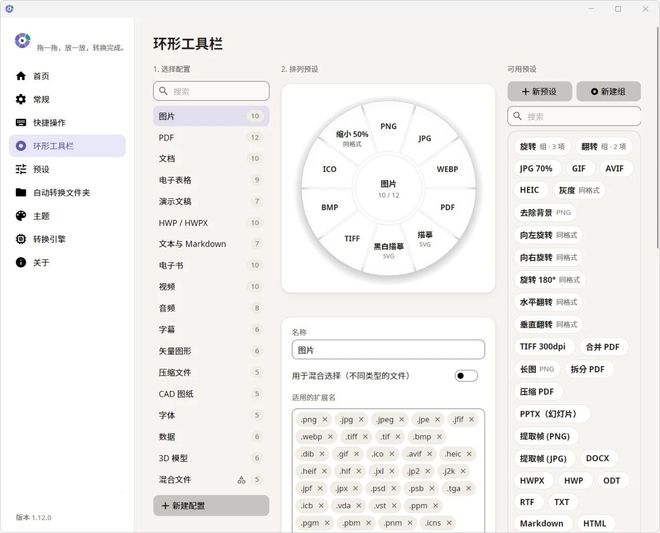Switch to the 主题 theme page
The width and height of the screenshot is (660, 533).
[67, 216]
